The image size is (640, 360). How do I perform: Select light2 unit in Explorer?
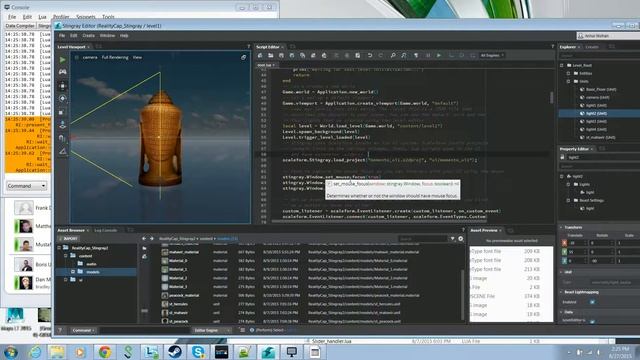click(x=596, y=113)
